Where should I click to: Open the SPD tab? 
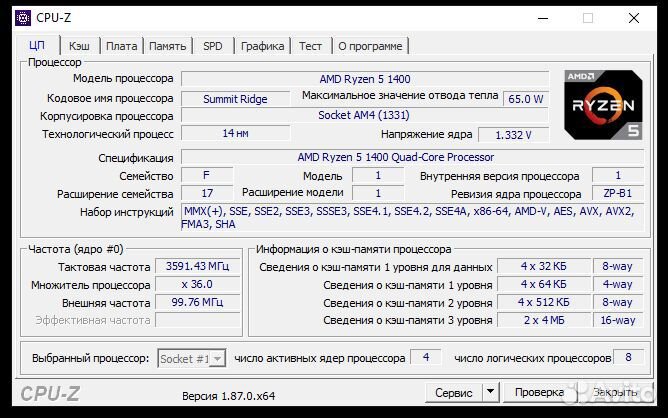213,46
